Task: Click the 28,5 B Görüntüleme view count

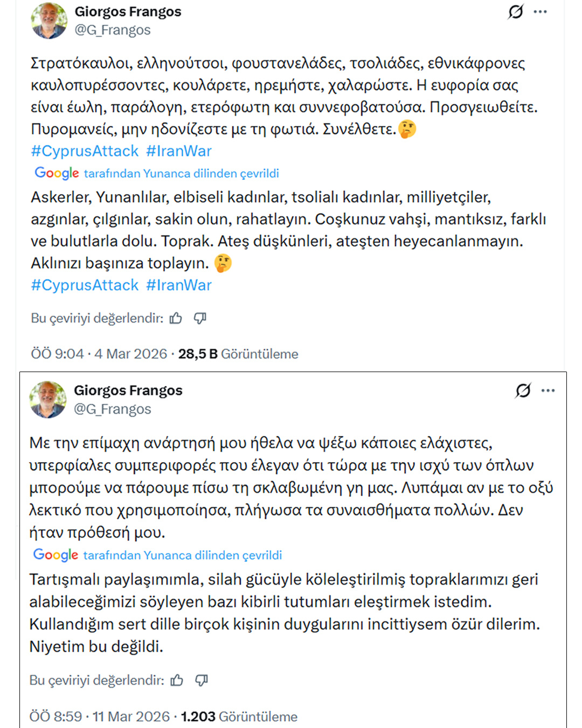Action: (x=238, y=354)
